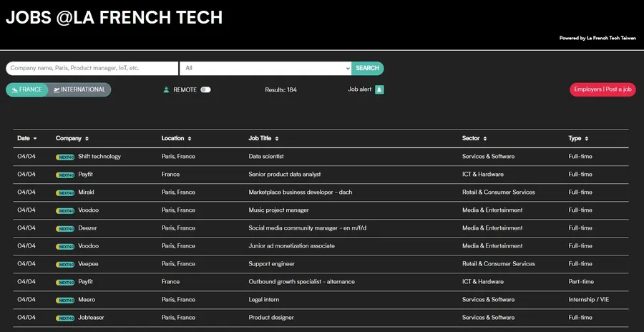
Task: Click company name Deezer
Action: click(x=87, y=228)
